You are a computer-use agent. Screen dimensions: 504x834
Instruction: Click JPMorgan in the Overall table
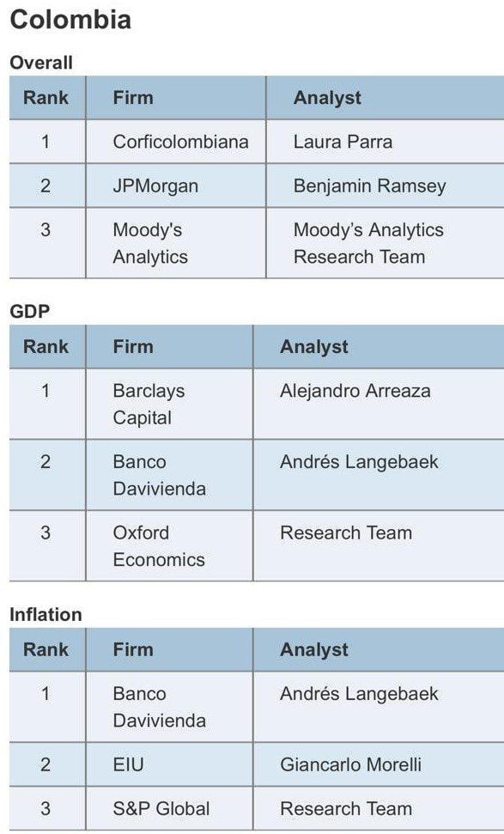click(x=155, y=186)
